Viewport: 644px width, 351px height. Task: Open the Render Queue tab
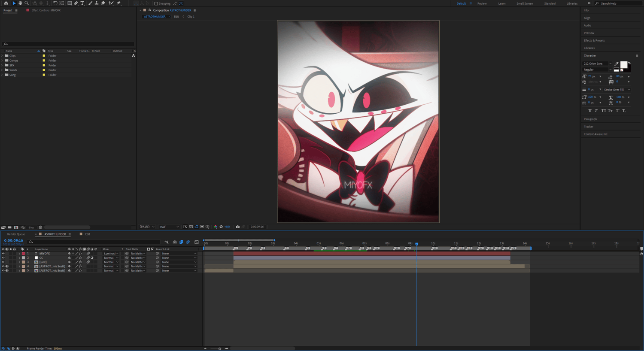tap(16, 234)
